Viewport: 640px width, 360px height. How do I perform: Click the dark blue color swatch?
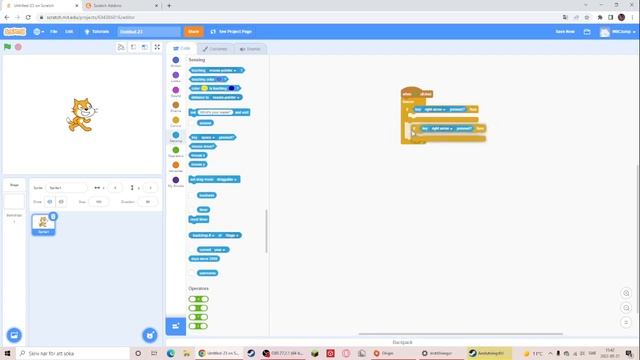pos(231,88)
